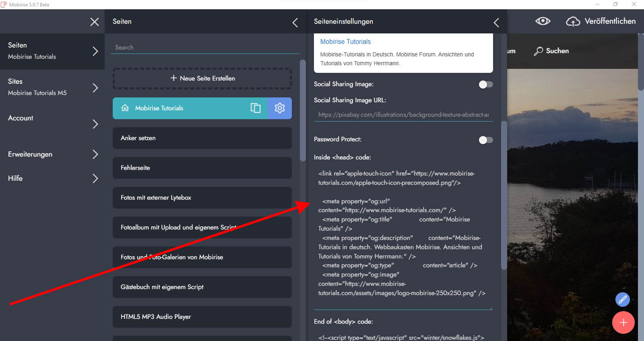Collapse the Seiteneinstellungen panel
This screenshot has height=341, width=644.
click(x=496, y=23)
